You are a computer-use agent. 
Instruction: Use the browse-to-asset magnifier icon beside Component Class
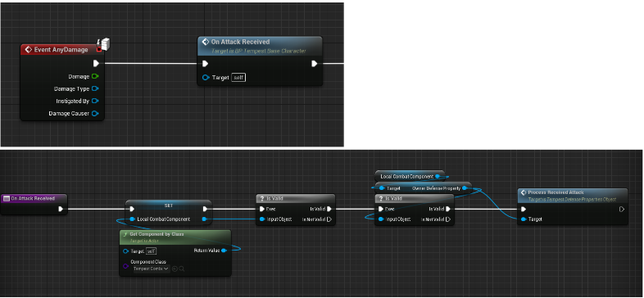pyautogui.click(x=182, y=269)
